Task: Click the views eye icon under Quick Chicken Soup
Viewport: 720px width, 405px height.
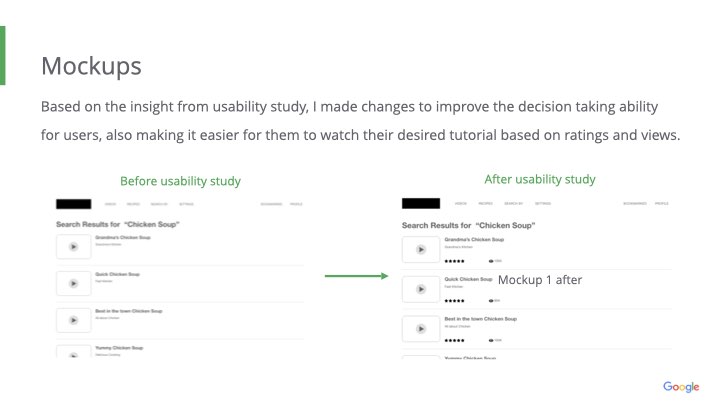Action: [x=491, y=300]
